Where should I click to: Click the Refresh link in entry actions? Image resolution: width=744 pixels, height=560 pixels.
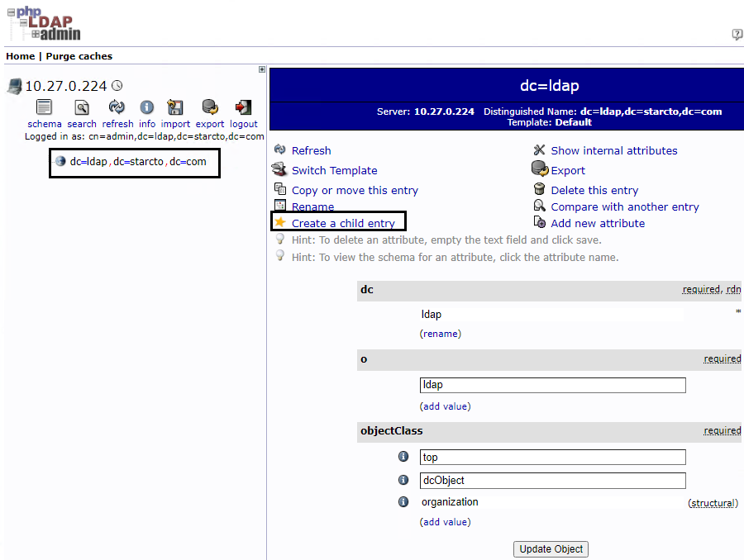[312, 151]
